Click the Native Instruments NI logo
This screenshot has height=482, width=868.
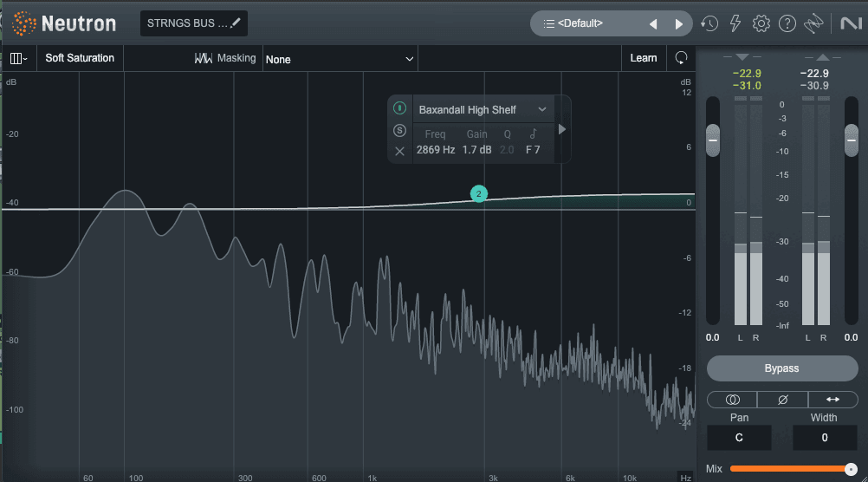click(x=851, y=23)
